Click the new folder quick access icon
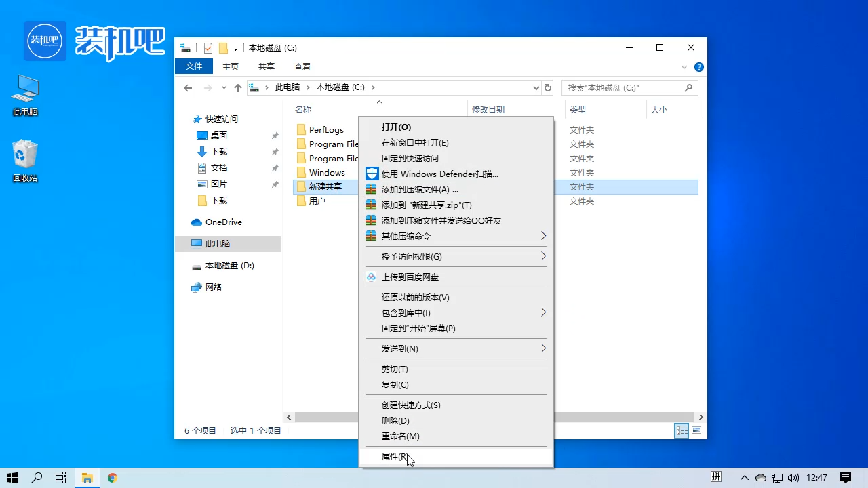The width and height of the screenshot is (868, 488). (x=224, y=48)
